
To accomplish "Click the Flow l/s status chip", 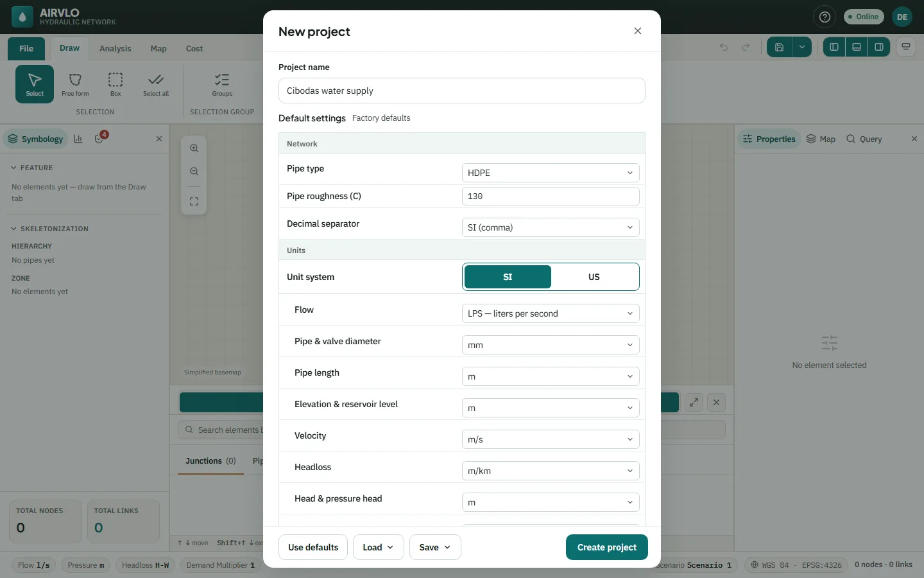I will (34, 565).
